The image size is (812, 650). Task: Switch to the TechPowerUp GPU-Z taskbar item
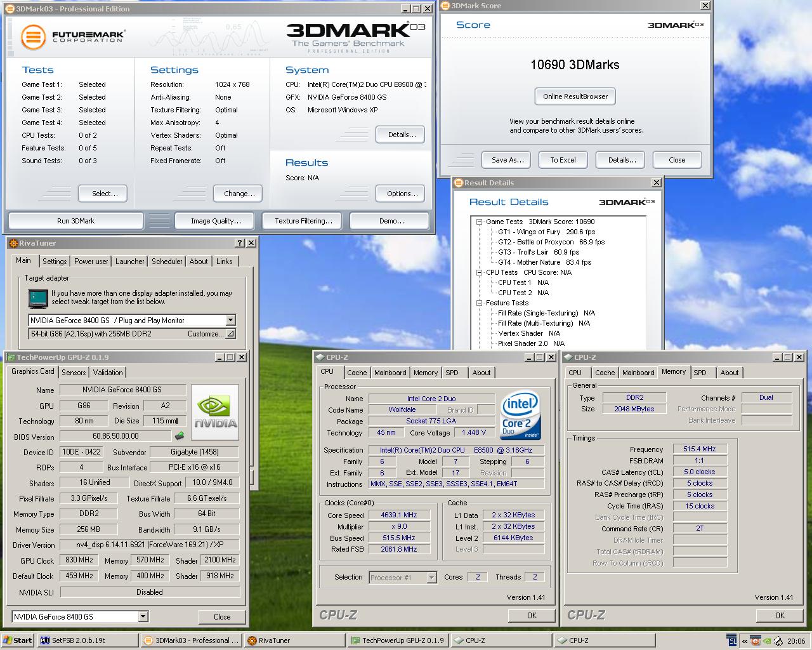coord(398,640)
